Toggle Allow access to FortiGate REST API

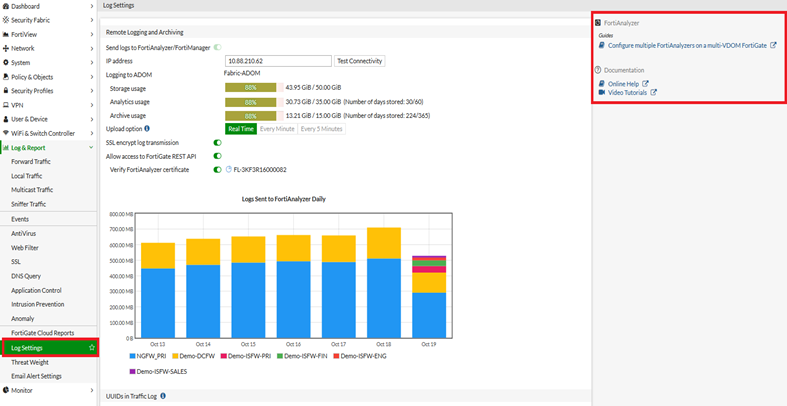click(217, 156)
